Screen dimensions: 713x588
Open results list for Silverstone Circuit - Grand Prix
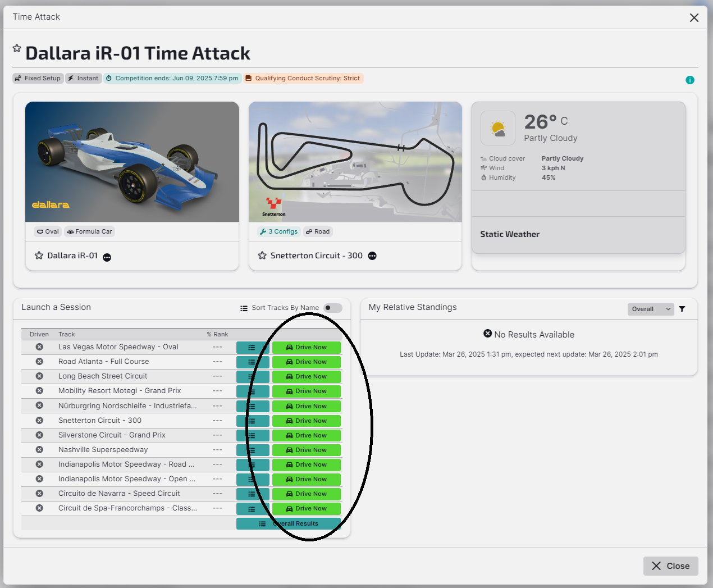pyautogui.click(x=253, y=436)
